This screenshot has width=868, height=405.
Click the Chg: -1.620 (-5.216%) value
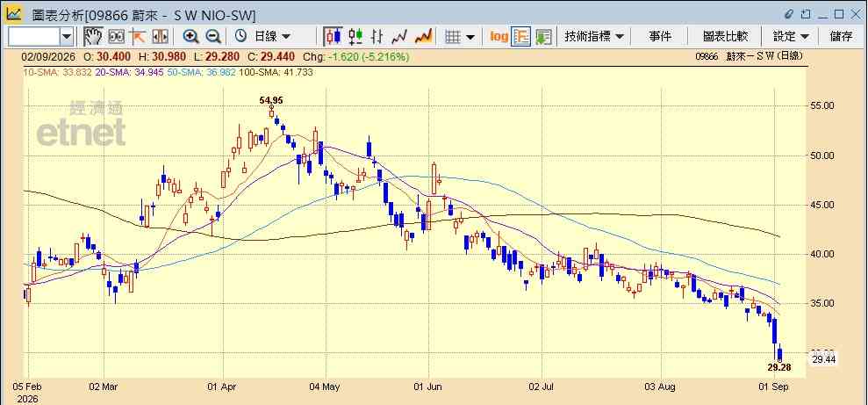pyautogui.click(x=356, y=56)
